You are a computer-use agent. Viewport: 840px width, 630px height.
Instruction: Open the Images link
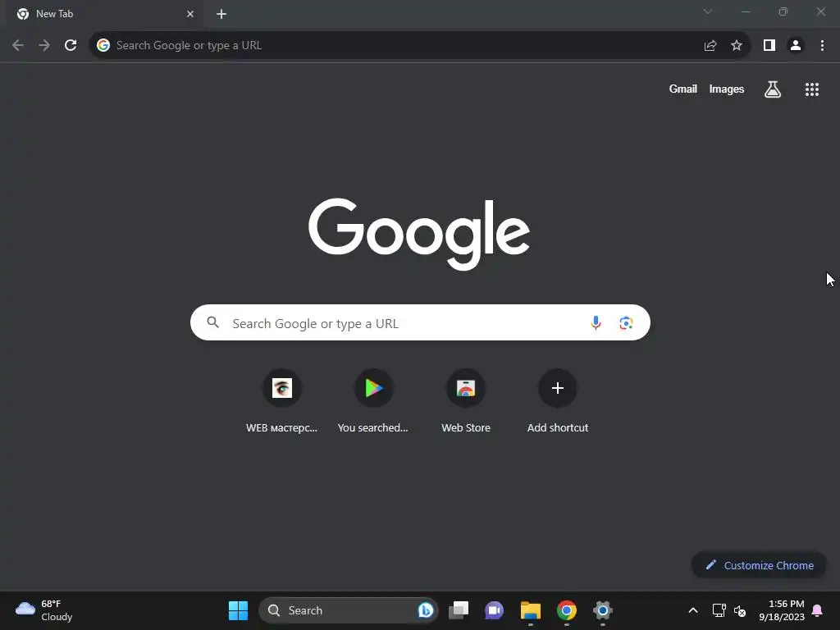(727, 89)
